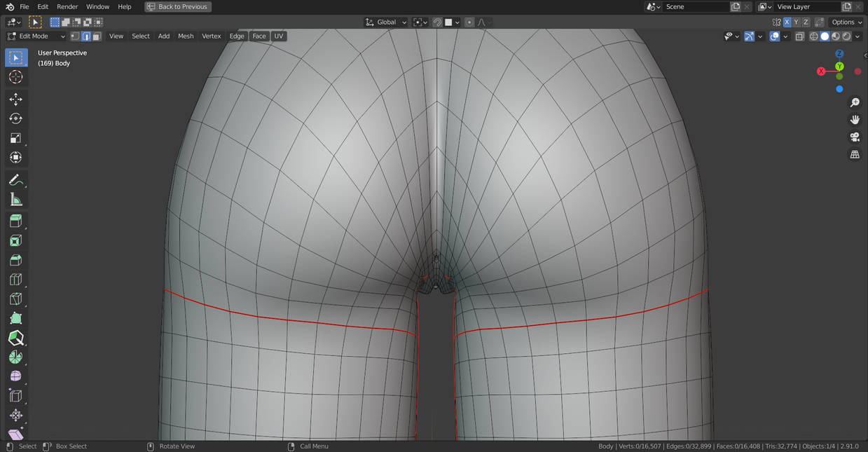The height and width of the screenshot is (452, 868).
Task: Switch to face select mode
Action: [x=97, y=36]
